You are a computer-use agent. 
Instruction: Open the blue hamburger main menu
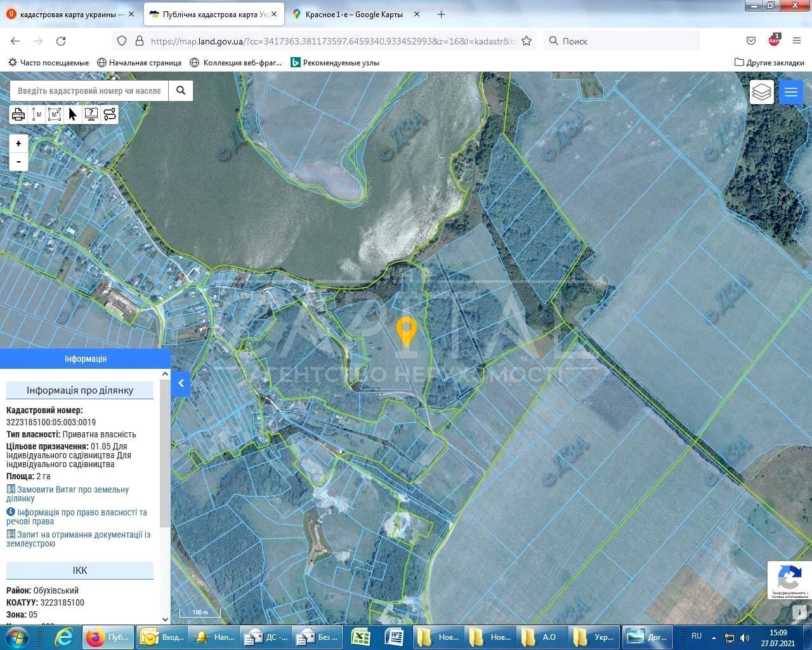pos(790,92)
